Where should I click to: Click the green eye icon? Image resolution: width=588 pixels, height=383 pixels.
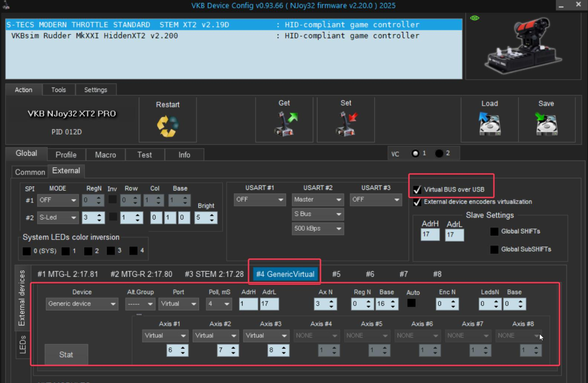tap(475, 18)
